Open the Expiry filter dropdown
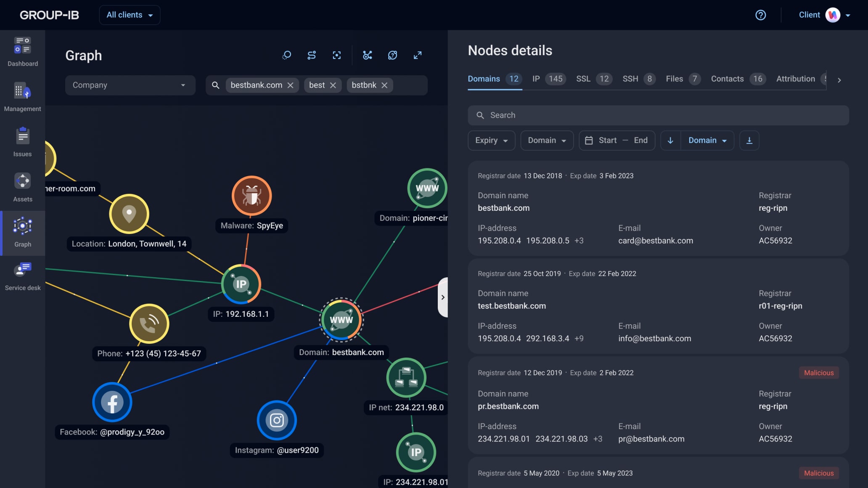Image resolution: width=868 pixels, height=488 pixels. 491,141
